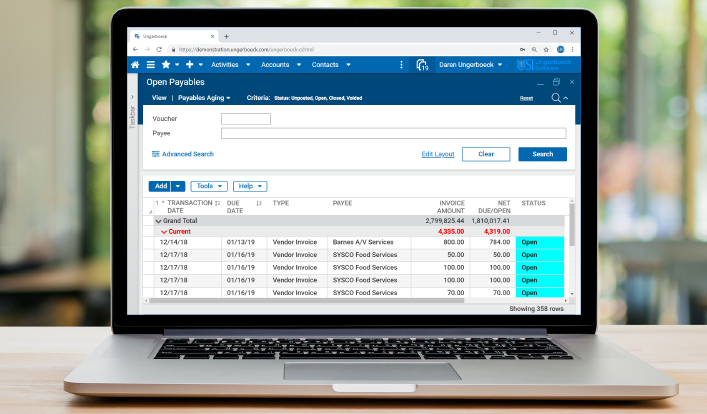Viewport: 707px width, 414px height.
Task: Click the Advanced Search link
Action: [x=187, y=154]
